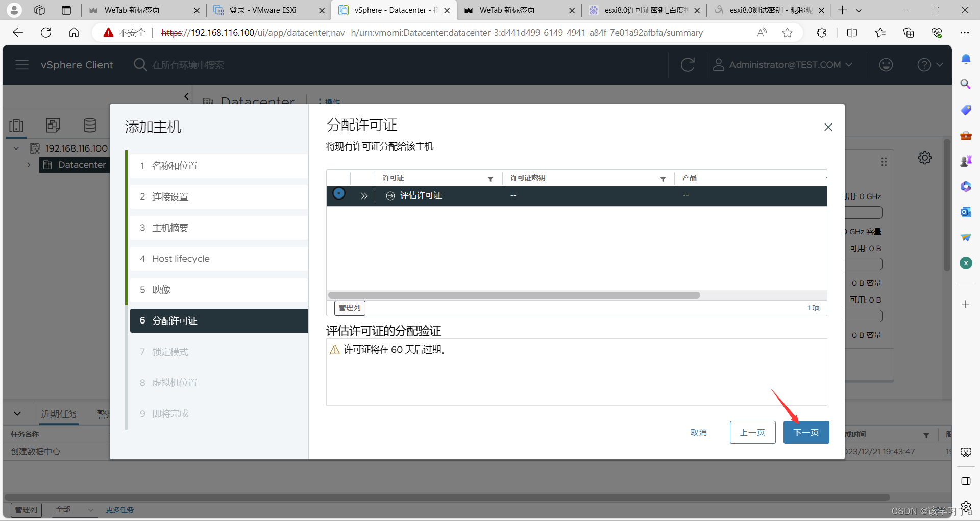Click the settings gear on summary page
Image resolution: width=980 pixels, height=521 pixels.
[x=924, y=158]
